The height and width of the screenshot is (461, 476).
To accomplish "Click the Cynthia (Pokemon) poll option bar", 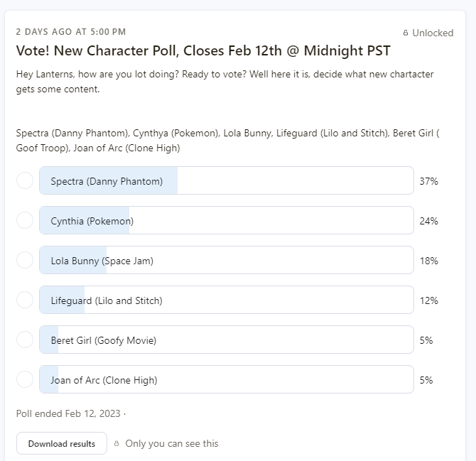I will [x=227, y=220].
